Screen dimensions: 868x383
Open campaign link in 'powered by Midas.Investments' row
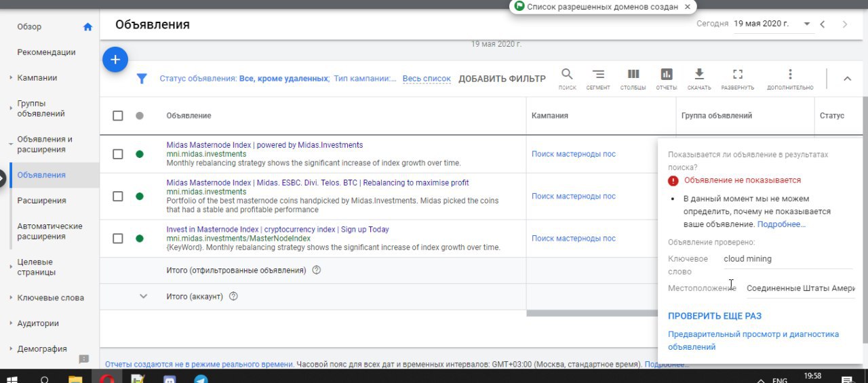coord(574,154)
